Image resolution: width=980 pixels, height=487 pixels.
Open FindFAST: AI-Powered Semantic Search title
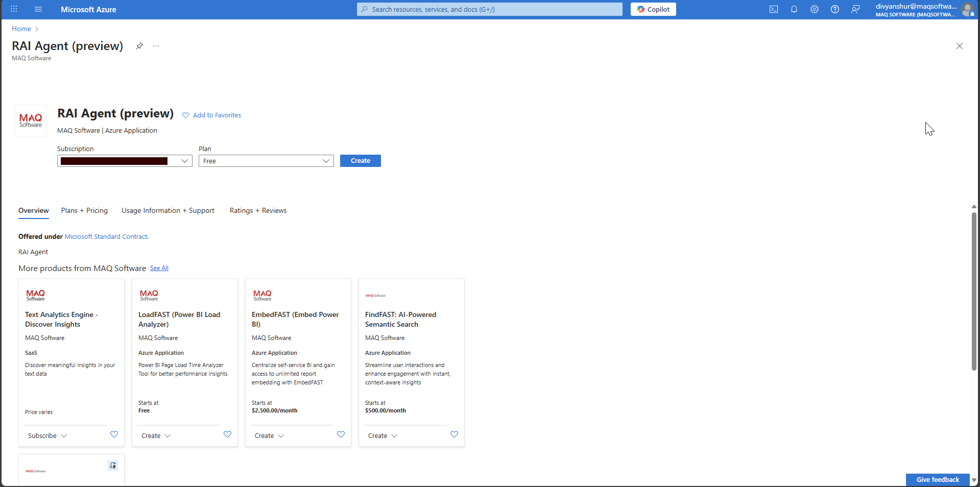point(400,320)
